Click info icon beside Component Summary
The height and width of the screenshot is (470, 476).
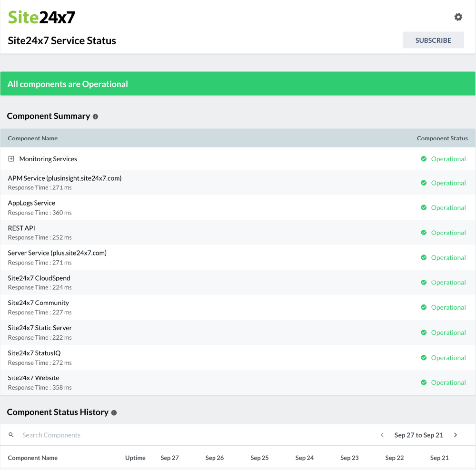point(95,117)
